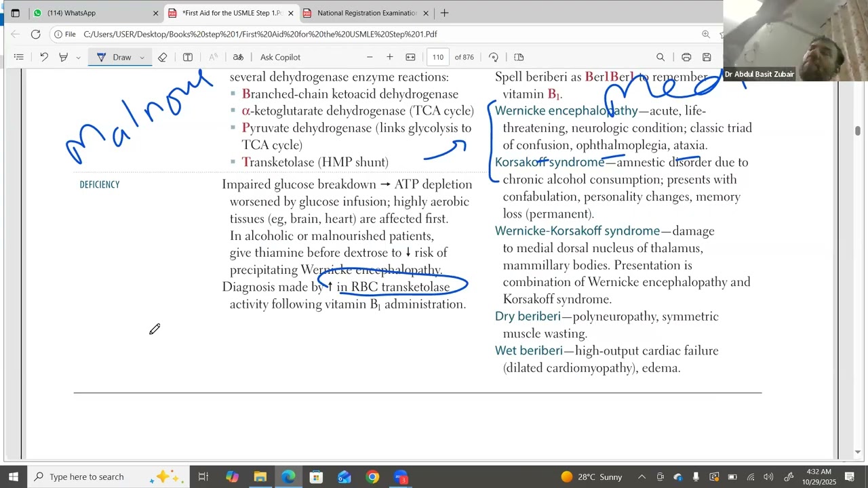The width and height of the screenshot is (868, 488).
Task: Open the Translate tool
Action: pyautogui.click(x=238, y=57)
